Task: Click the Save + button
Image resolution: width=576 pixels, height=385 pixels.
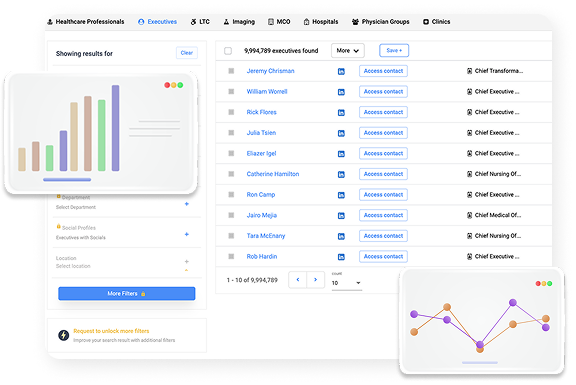Action: (x=394, y=50)
